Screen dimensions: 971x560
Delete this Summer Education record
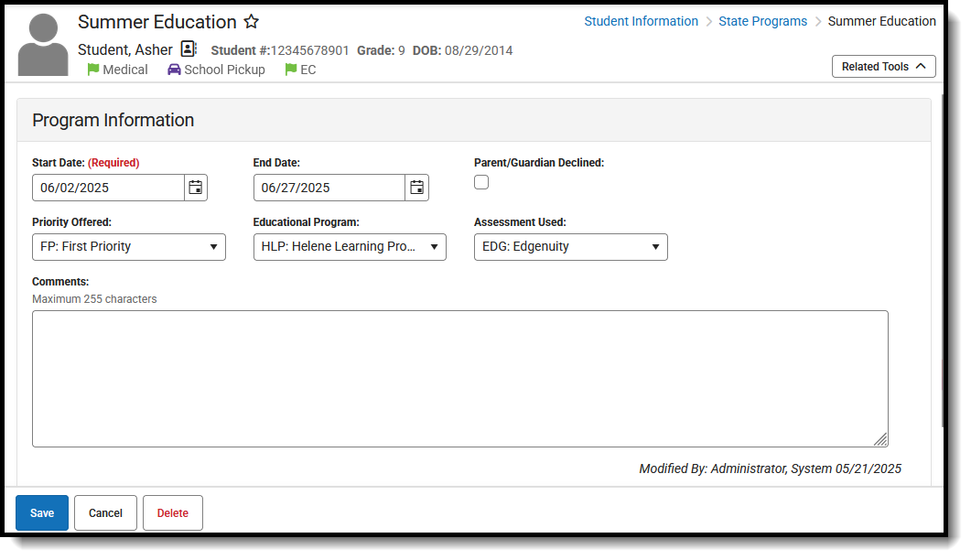pyautogui.click(x=173, y=513)
